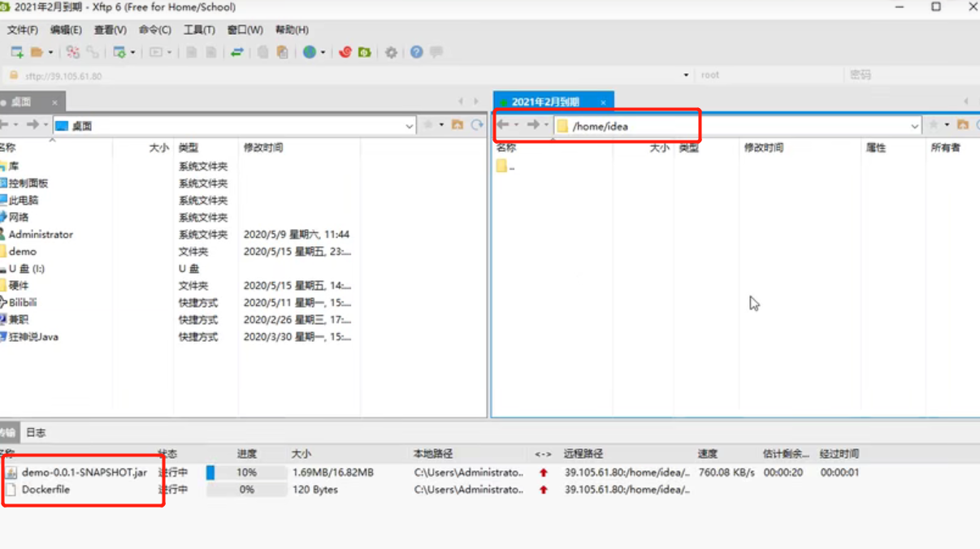Viewport: 980px width, 549px height.
Task: Open Help via the blue question mark icon
Action: pyautogui.click(x=417, y=52)
